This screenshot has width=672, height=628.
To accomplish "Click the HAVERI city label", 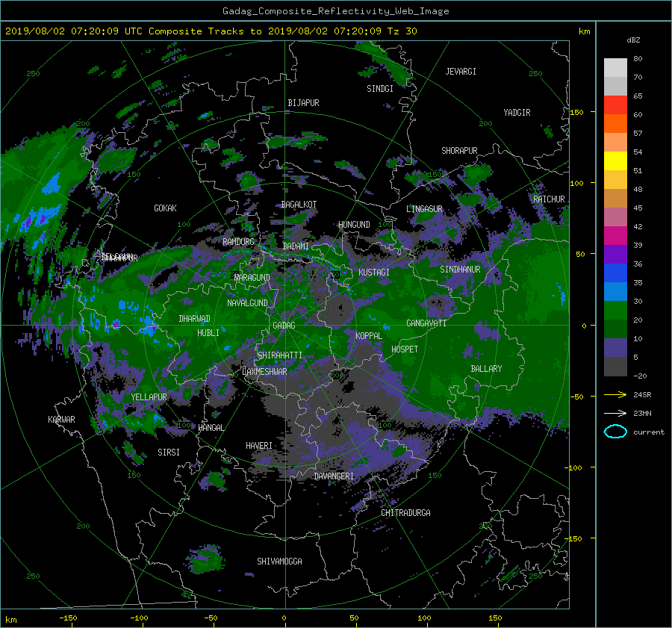I will point(259,446).
